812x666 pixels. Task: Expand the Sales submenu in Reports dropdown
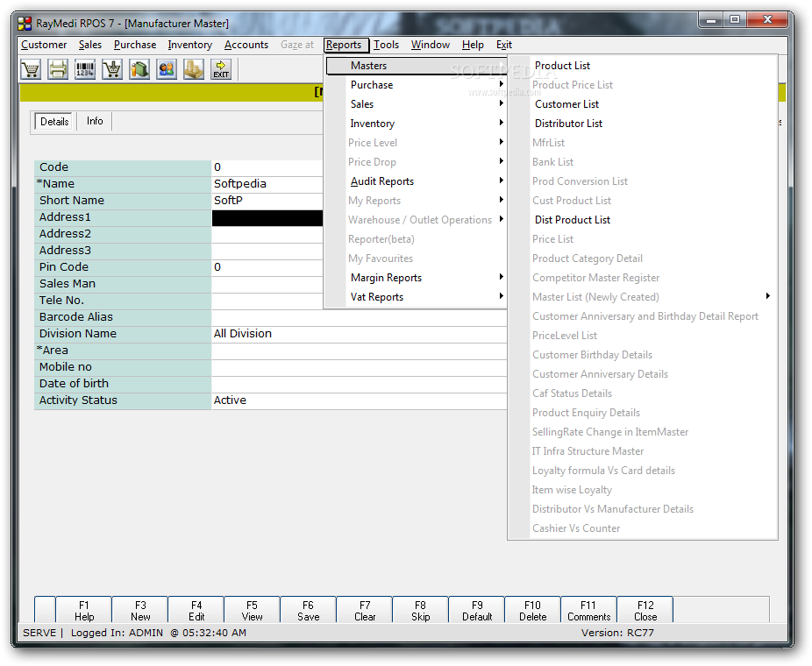(416, 104)
